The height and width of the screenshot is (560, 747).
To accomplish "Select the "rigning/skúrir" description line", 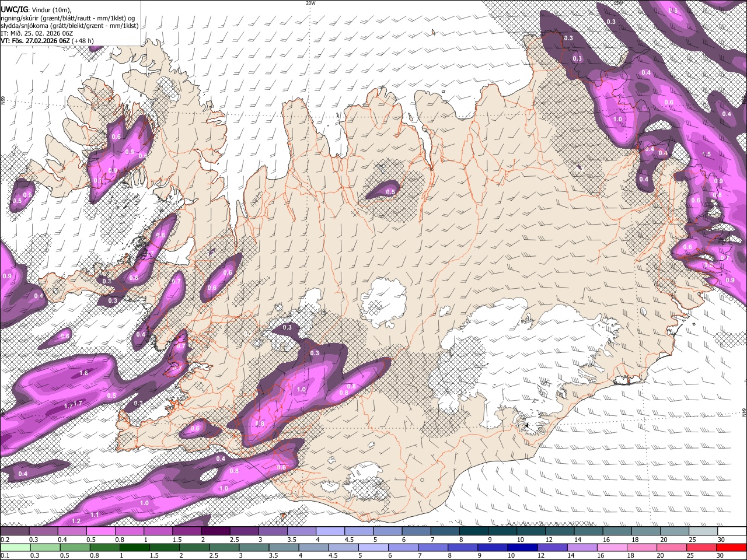I will tap(69, 17).
